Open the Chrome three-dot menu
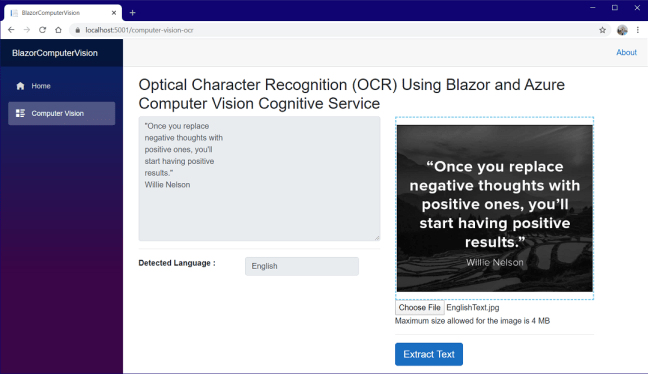 pos(638,30)
